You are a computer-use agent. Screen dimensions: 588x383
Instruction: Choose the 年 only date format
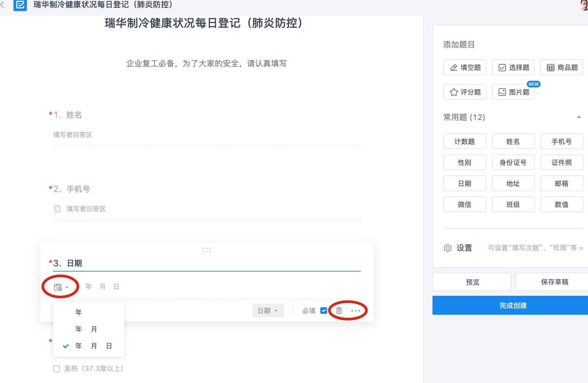89,312
